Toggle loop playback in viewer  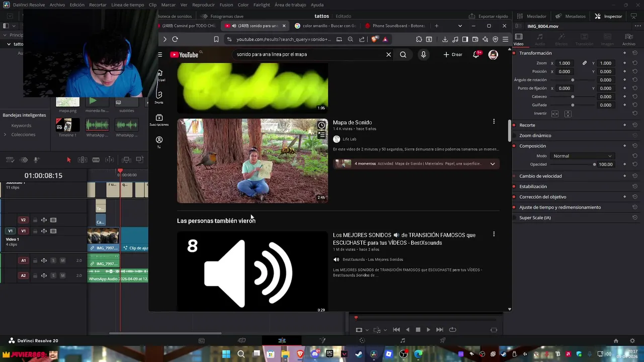(x=452, y=330)
